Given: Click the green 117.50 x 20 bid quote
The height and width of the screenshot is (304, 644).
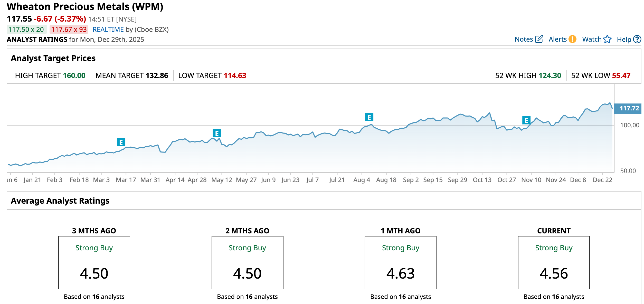Looking at the screenshot, I should point(26,30).
